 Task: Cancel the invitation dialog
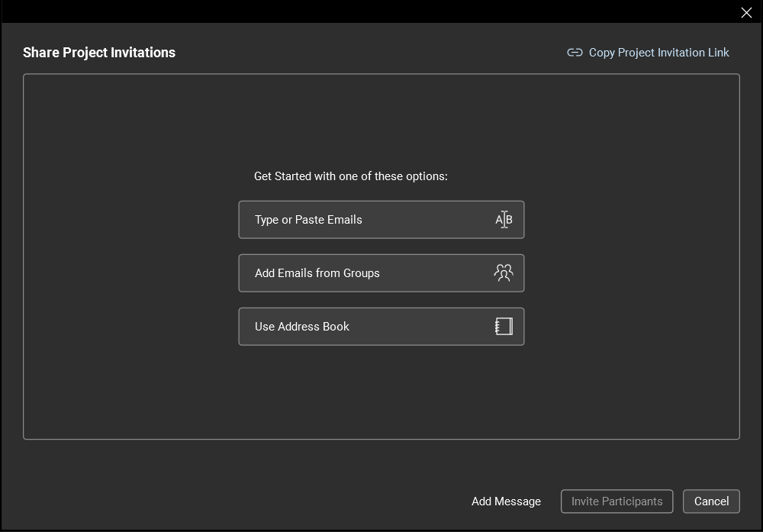[x=711, y=501]
